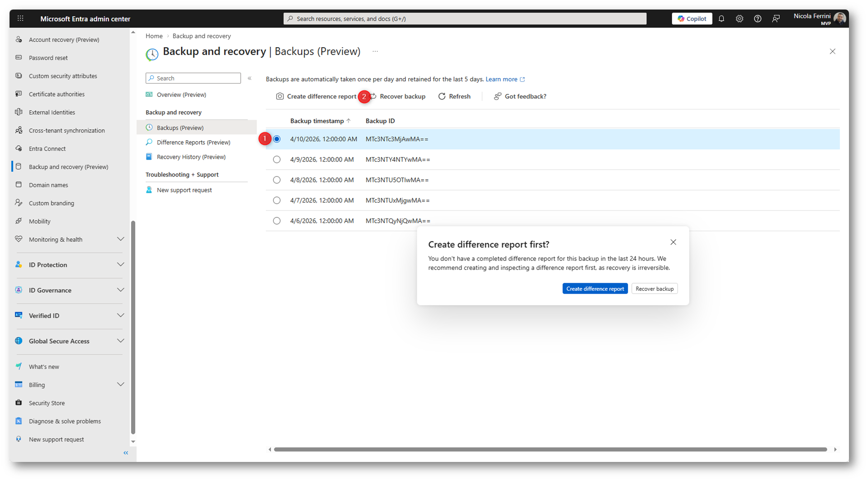Click the Security Store bag icon

point(19,402)
